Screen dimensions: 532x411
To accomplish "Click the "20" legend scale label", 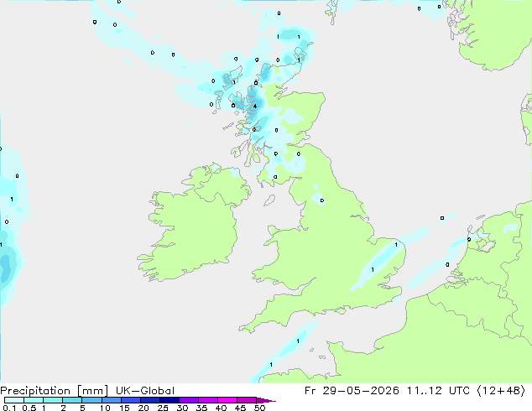I will 143,408.
